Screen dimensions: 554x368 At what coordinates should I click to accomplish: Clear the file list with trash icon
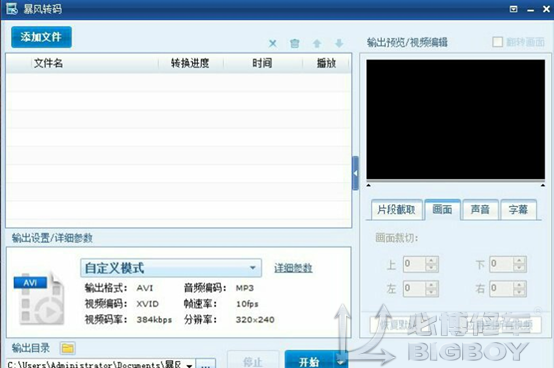(295, 43)
